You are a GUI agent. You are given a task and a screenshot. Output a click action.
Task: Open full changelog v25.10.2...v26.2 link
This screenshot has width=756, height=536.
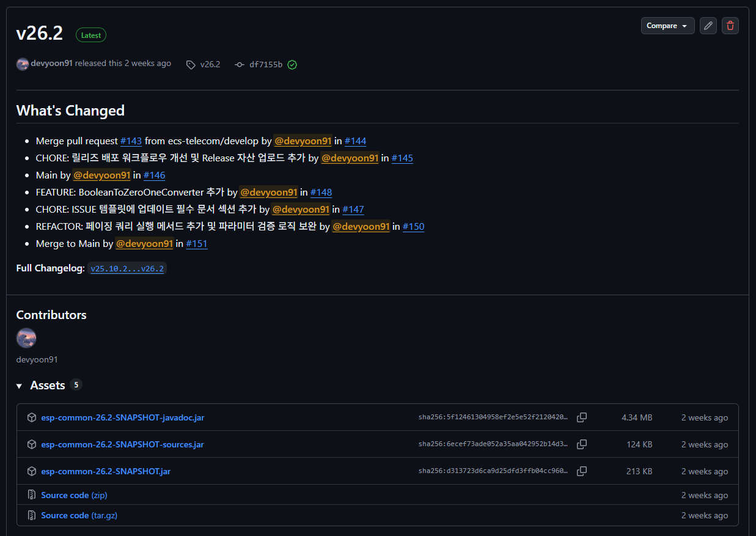tap(127, 268)
